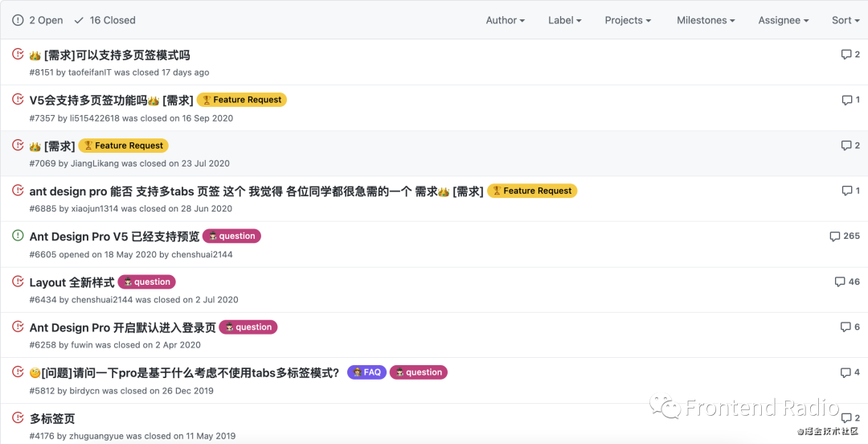Click closed-status icon of issue #4176
Viewport: 868px width, 444px height.
pyautogui.click(x=18, y=417)
